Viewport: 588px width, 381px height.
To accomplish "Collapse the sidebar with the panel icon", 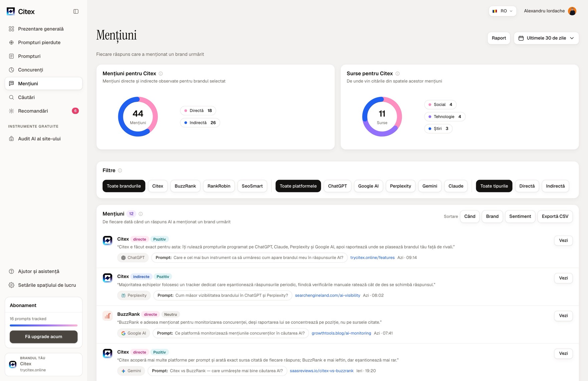I will (76, 11).
